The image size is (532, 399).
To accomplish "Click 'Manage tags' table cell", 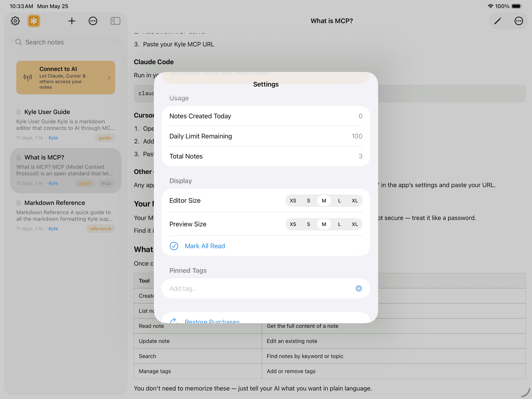I will pos(198,371).
